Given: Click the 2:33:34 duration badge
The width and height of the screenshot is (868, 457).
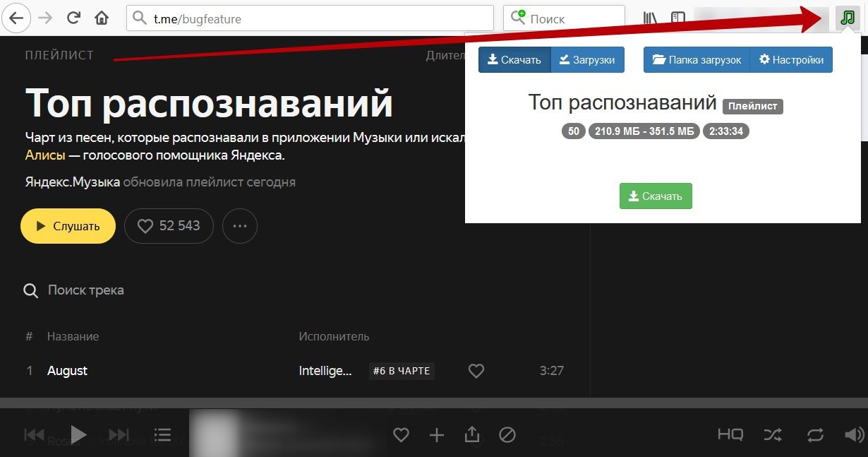Looking at the screenshot, I should (x=726, y=131).
